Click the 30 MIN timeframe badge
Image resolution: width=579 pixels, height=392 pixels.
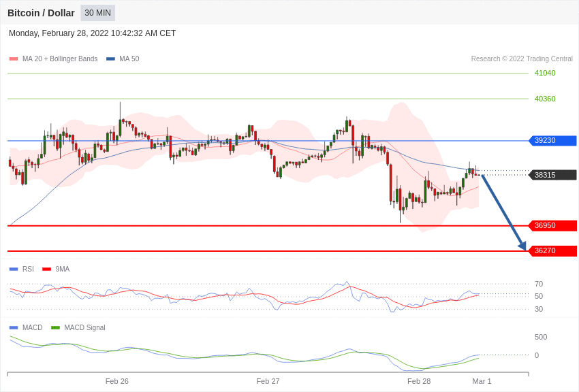[97, 13]
